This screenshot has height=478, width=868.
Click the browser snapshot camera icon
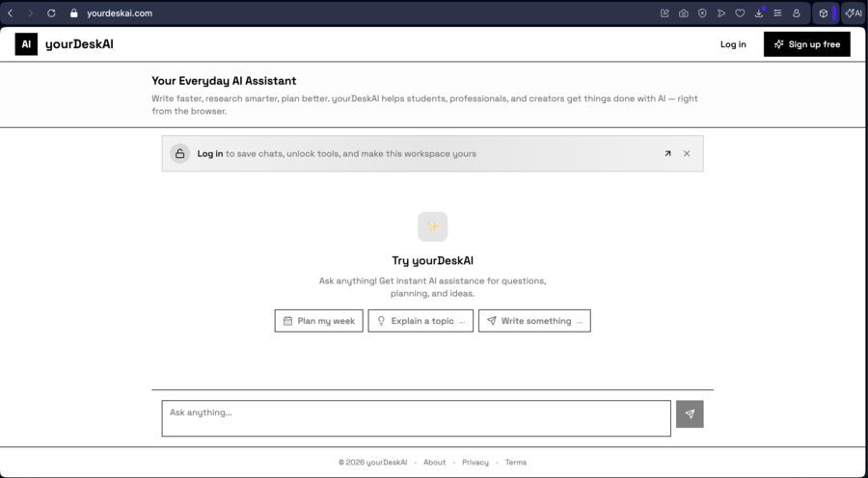pos(684,13)
